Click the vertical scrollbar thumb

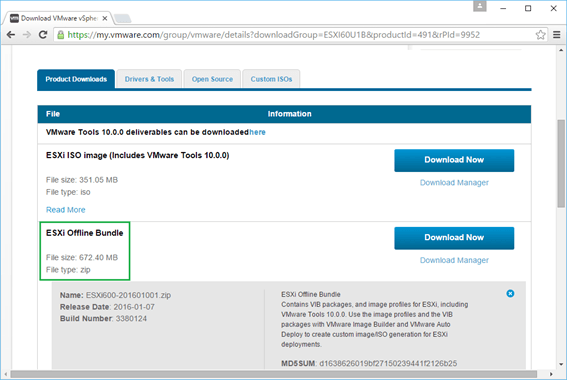(x=561, y=163)
